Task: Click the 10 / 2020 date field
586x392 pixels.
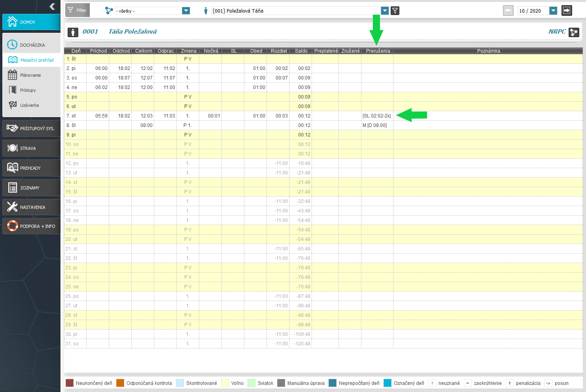Action: 533,11
